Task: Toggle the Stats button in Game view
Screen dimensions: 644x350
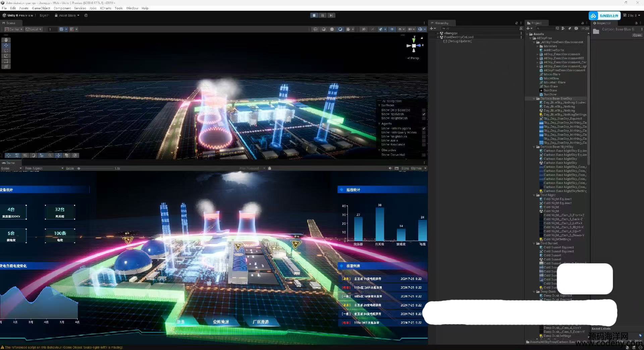Action: point(405,168)
